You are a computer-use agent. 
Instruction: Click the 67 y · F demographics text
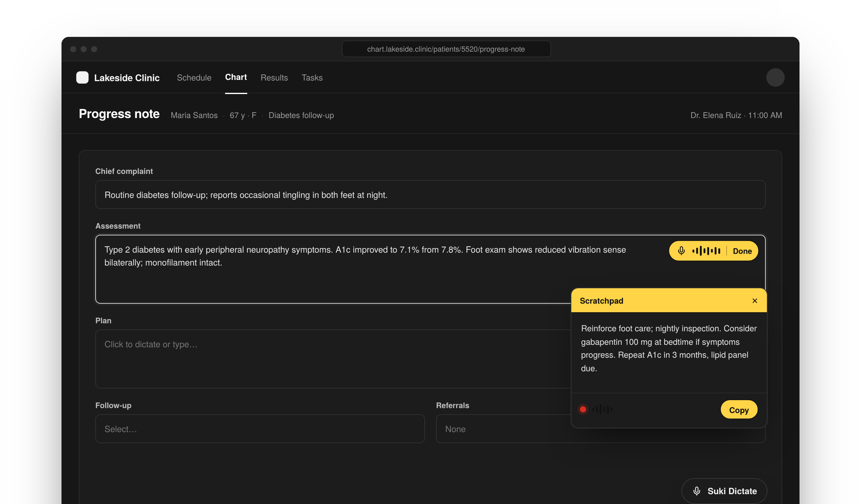243,115
